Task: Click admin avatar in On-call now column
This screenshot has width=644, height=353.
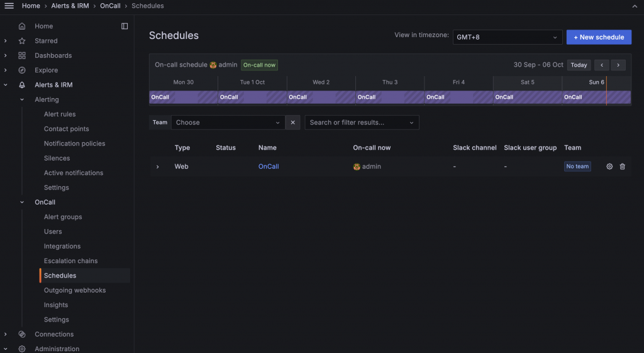Action: point(357,166)
